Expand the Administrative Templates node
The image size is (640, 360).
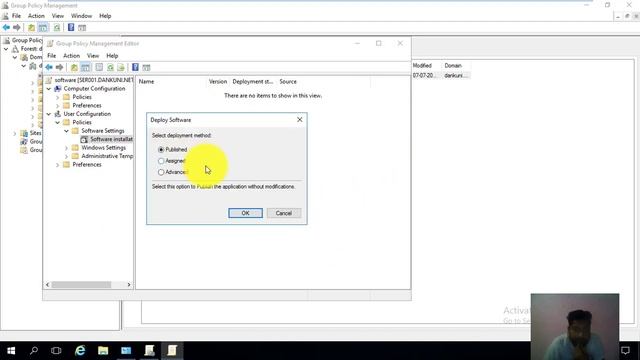pos(66,156)
